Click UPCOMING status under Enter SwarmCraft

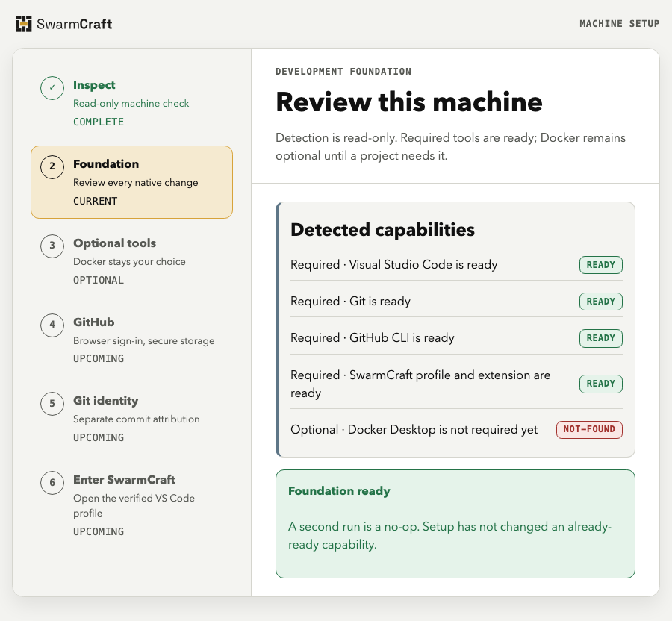pos(99,531)
